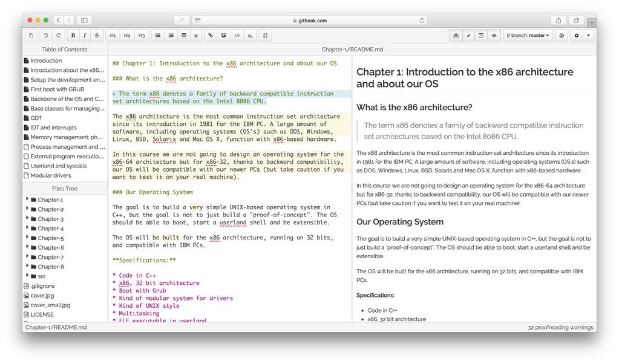The height and width of the screenshot is (364, 619).
Task: Click the sync icon beside the branch selector
Action: point(562,36)
